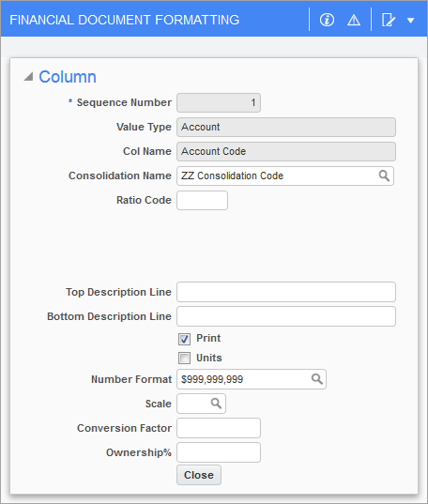
Task: Click the Consolidation Name text field
Action: coord(277,176)
